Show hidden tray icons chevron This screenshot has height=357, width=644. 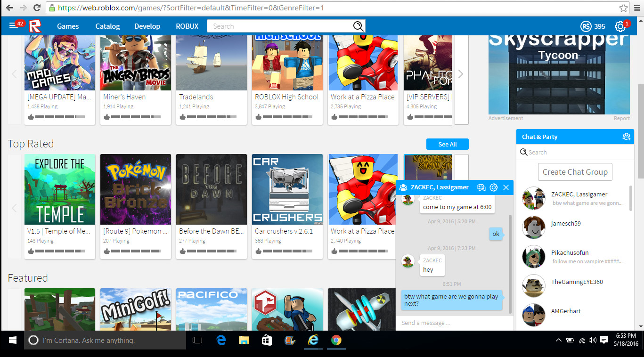coord(559,340)
